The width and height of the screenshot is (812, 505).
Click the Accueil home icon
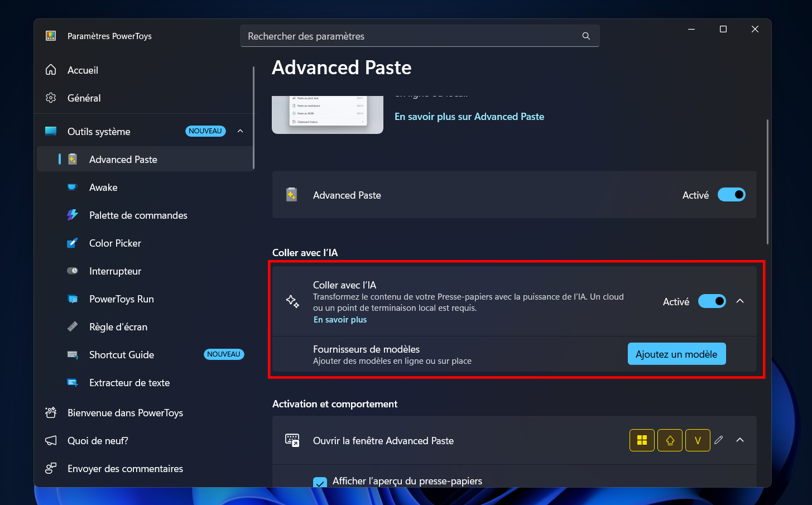coord(51,70)
